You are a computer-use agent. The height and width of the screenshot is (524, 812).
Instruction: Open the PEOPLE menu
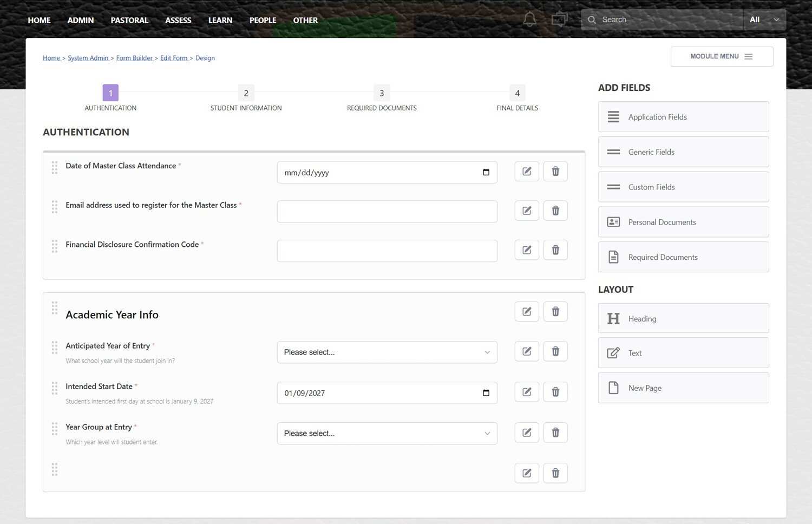[x=263, y=20]
